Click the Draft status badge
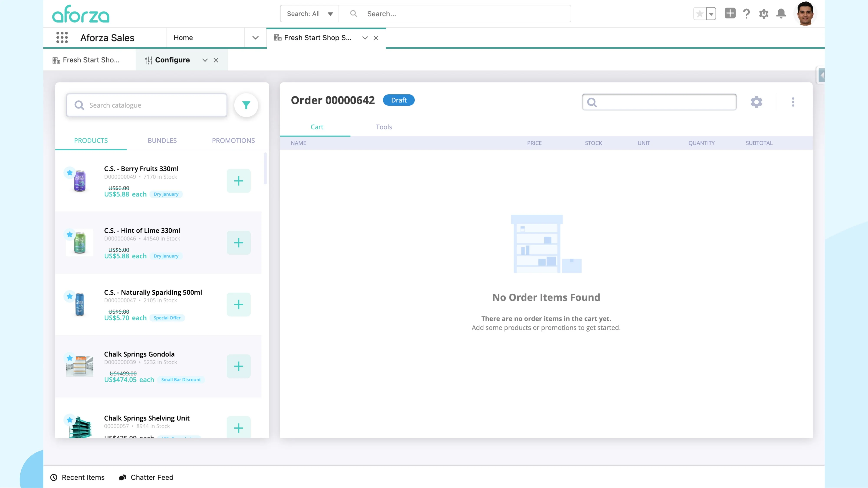Screen dimensions: 868x488 pyautogui.click(x=399, y=100)
